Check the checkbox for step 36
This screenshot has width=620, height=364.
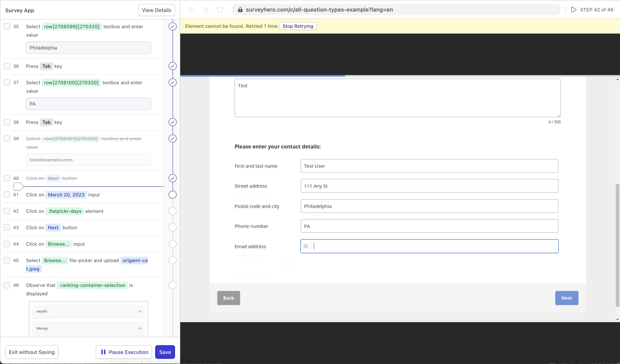(x=7, y=66)
